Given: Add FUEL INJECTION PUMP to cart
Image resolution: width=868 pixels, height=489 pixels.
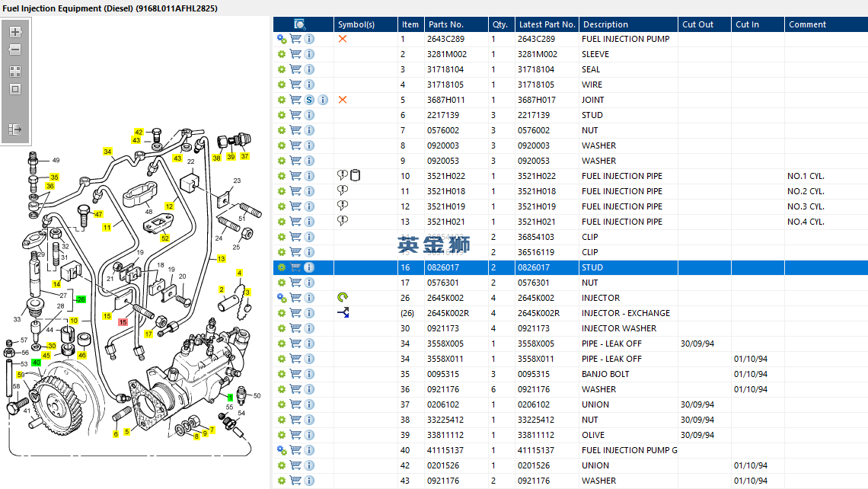Looking at the screenshot, I should (295, 39).
